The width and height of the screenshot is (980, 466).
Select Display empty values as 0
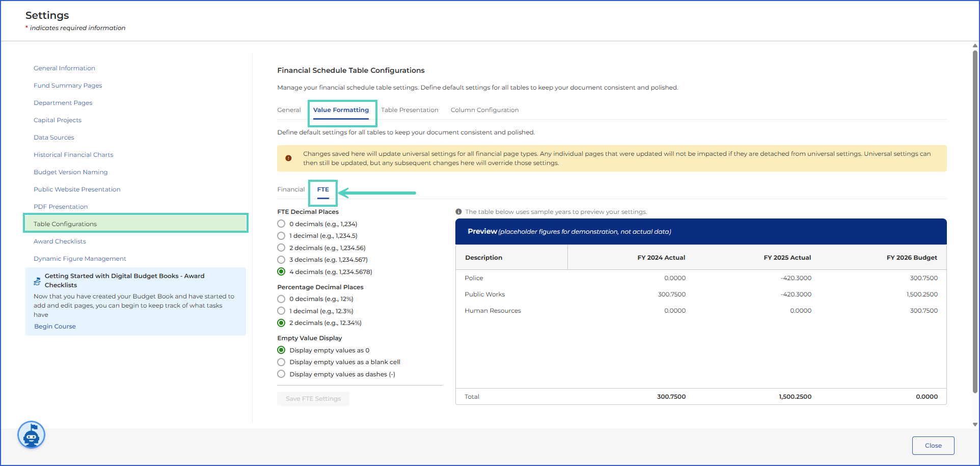point(281,350)
